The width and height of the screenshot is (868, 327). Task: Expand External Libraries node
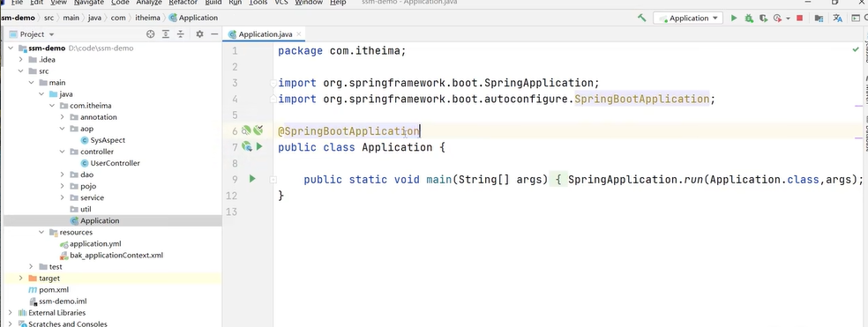pyautogui.click(x=11, y=313)
